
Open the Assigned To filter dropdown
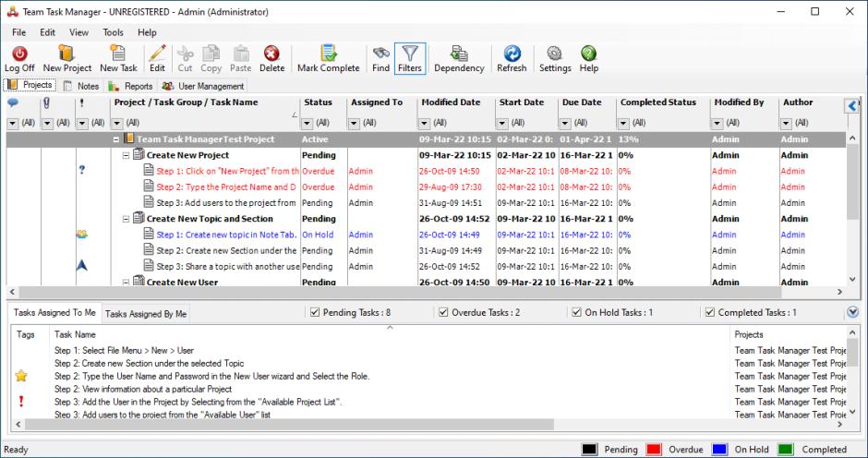(356, 122)
